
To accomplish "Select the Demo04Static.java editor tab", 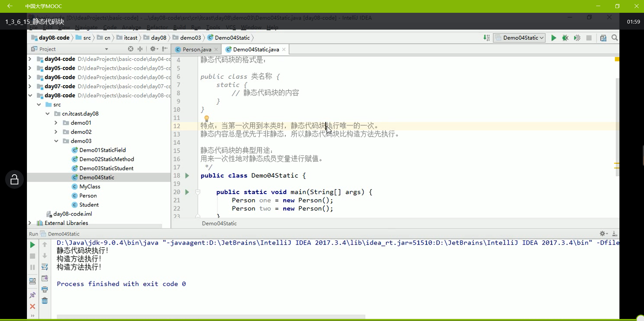I will [256, 49].
